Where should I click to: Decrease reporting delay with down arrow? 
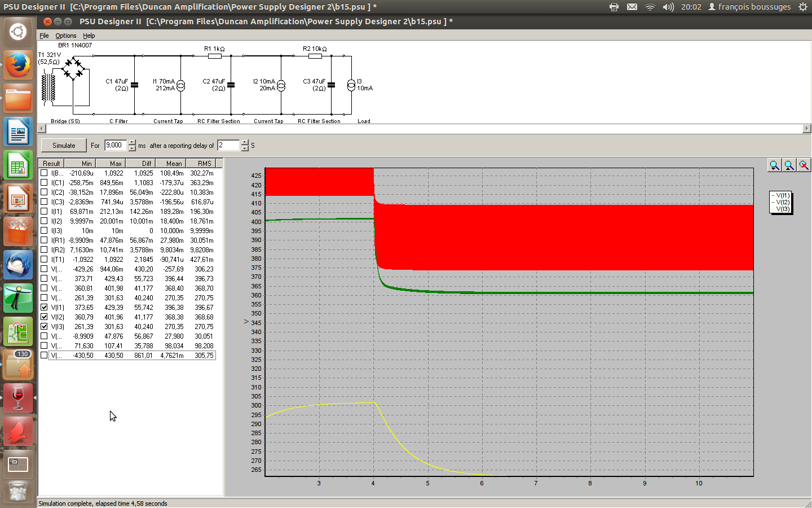pos(245,148)
